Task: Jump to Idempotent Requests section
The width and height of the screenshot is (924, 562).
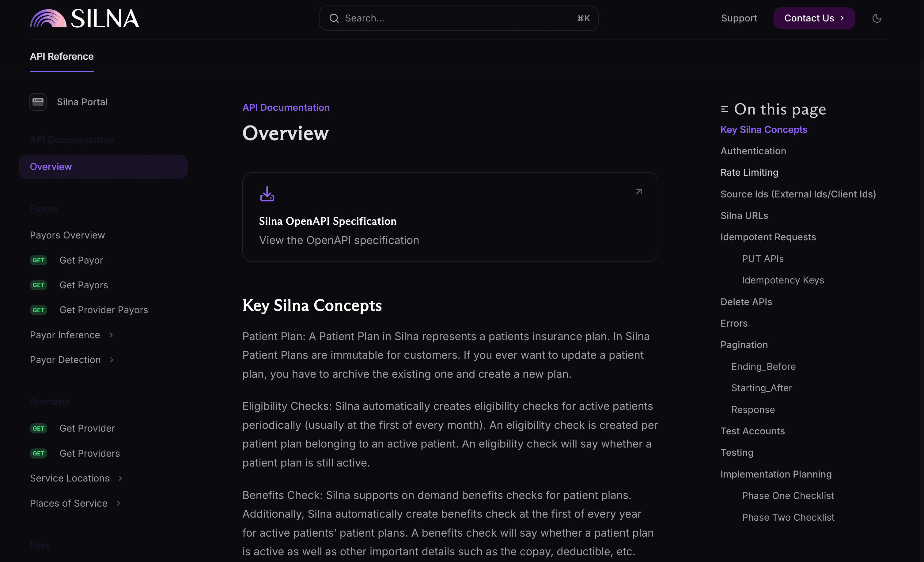Action: click(768, 237)
